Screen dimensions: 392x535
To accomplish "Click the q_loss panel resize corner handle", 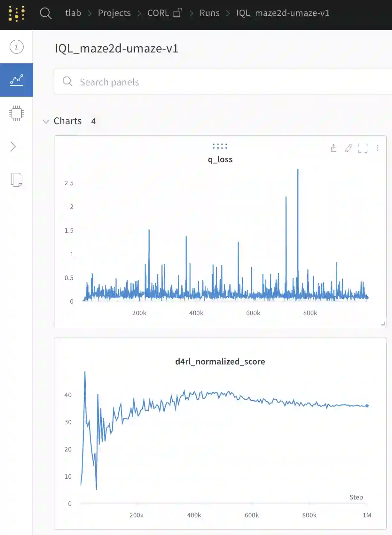I will pos(383,323).
